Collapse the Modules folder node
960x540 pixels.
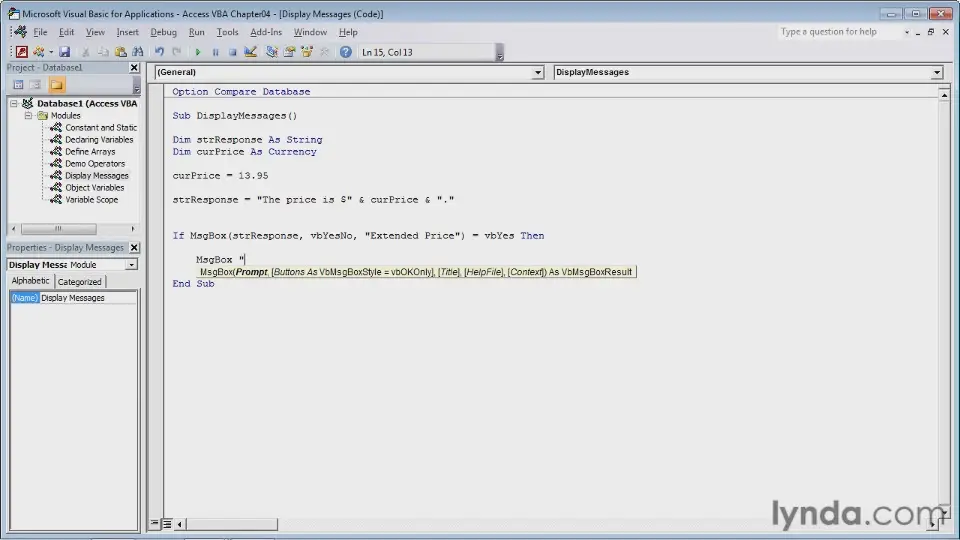point(28,115)
